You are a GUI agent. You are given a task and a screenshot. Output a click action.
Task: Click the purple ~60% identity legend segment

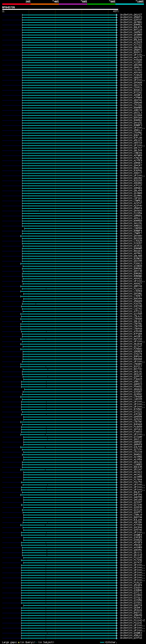tap(73, 4)
